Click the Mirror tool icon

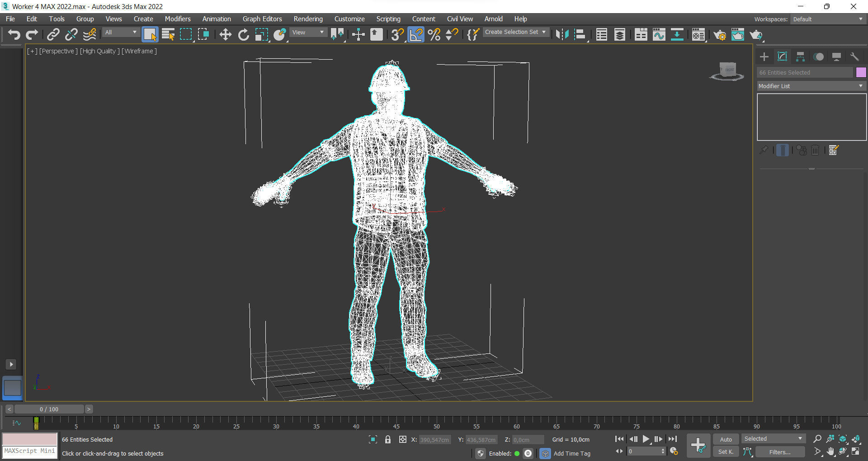pyautogui.click(x=562, y=34)
